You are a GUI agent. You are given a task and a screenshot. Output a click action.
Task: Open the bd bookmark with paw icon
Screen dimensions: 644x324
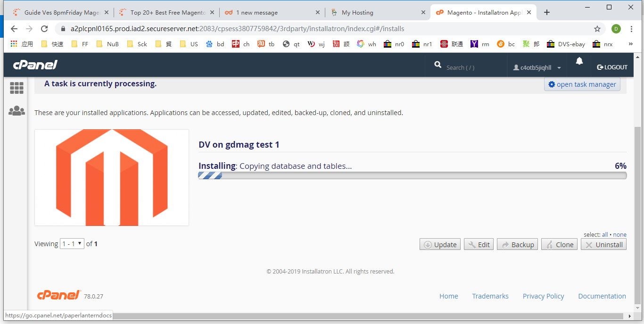[215, 44]
